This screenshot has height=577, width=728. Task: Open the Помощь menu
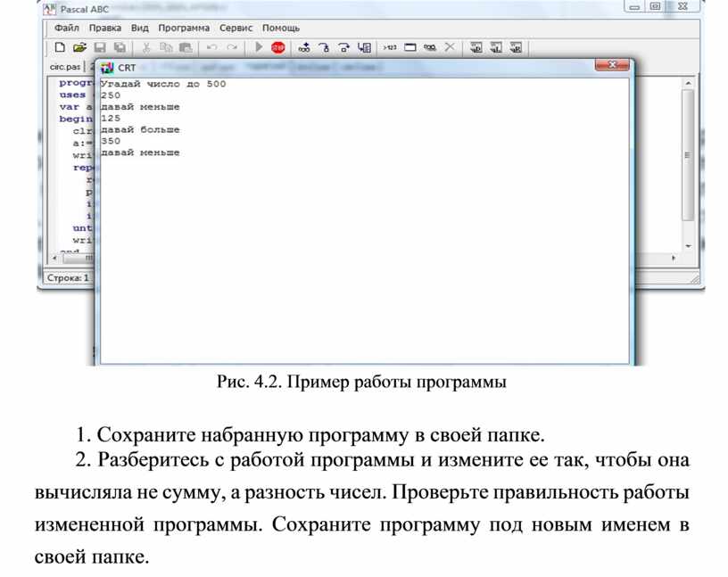pyautogui.click(x=281, y=28)
